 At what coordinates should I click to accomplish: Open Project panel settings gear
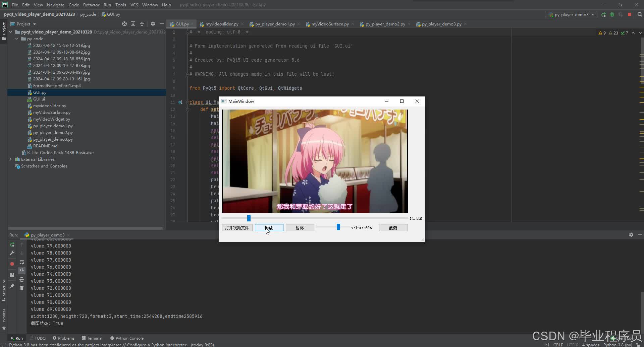pyautogui.click(x=153, y=24)
